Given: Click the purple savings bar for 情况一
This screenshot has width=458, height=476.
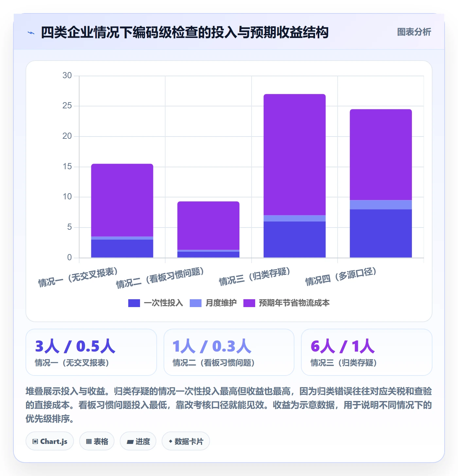Looking at the screenshot, I should coord(122,200).
